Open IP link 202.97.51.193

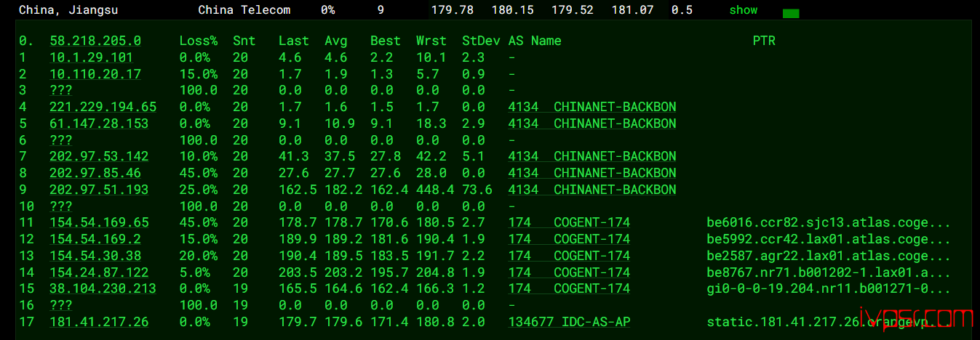coord(99,190)
